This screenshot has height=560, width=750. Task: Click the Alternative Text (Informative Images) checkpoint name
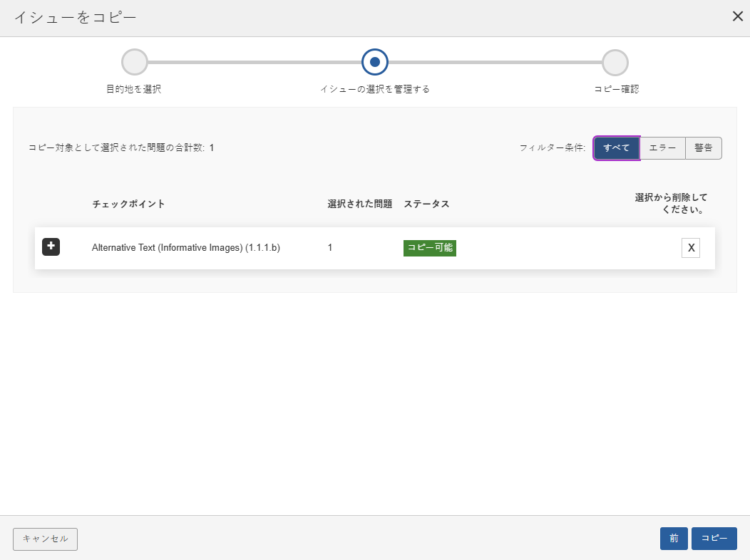[185, 248]
